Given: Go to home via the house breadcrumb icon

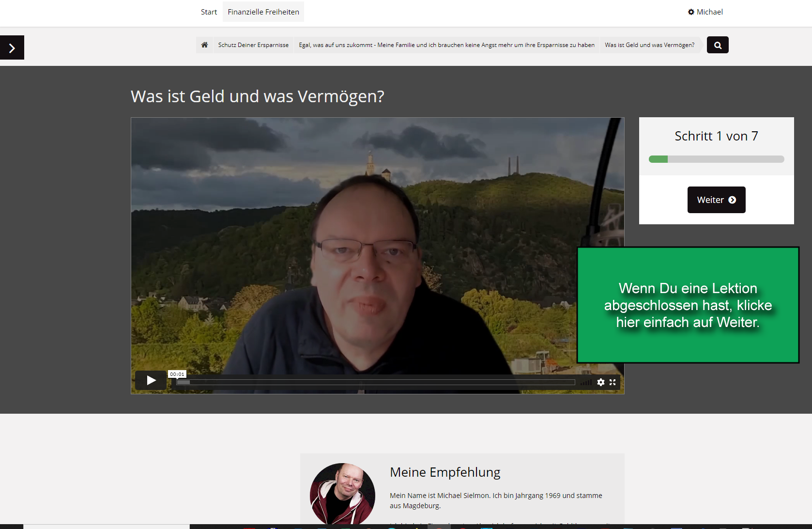Looking at the screenshot, I should pyautogui.click(x=204, y=45).
